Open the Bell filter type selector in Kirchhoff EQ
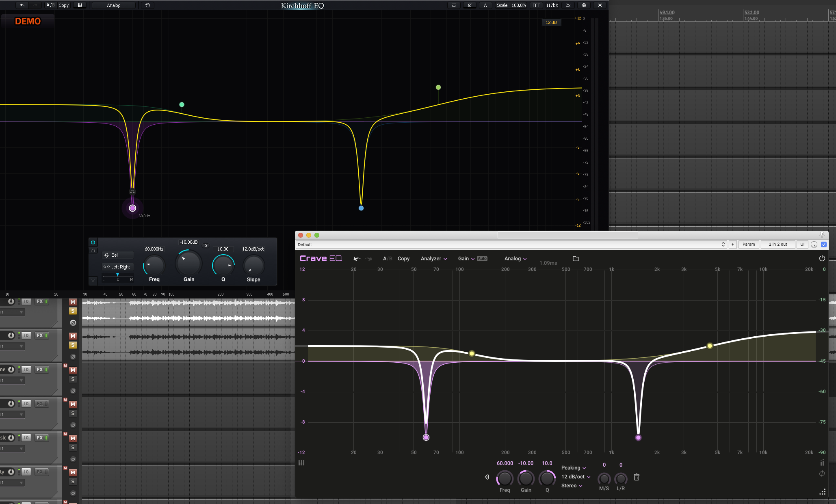This screenshot has width=836, height=504. (x=118, y=255)
